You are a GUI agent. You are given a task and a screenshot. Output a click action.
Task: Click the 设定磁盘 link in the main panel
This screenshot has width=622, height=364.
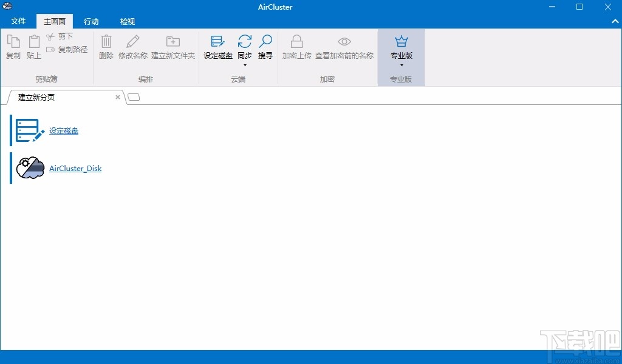point(64,130)
